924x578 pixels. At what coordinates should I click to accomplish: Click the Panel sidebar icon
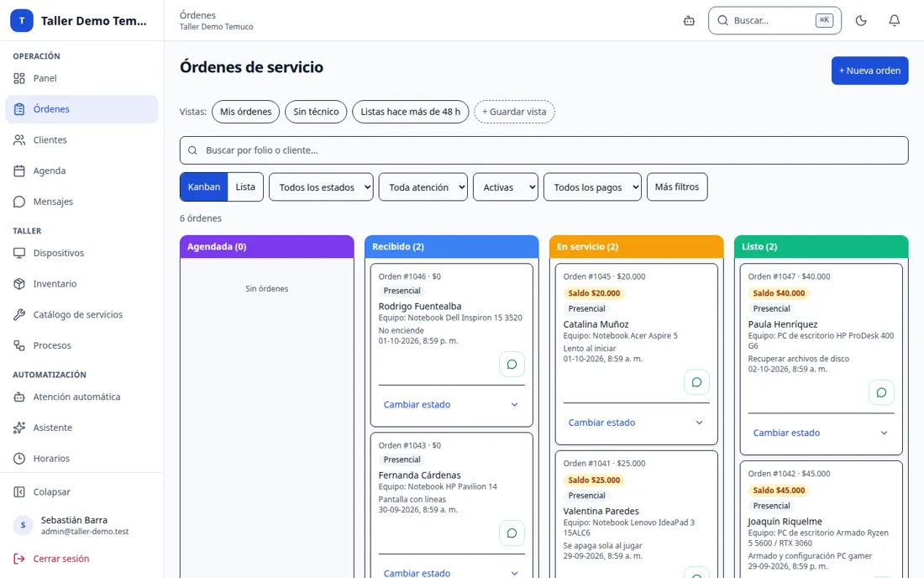click(x=19, y=78)
